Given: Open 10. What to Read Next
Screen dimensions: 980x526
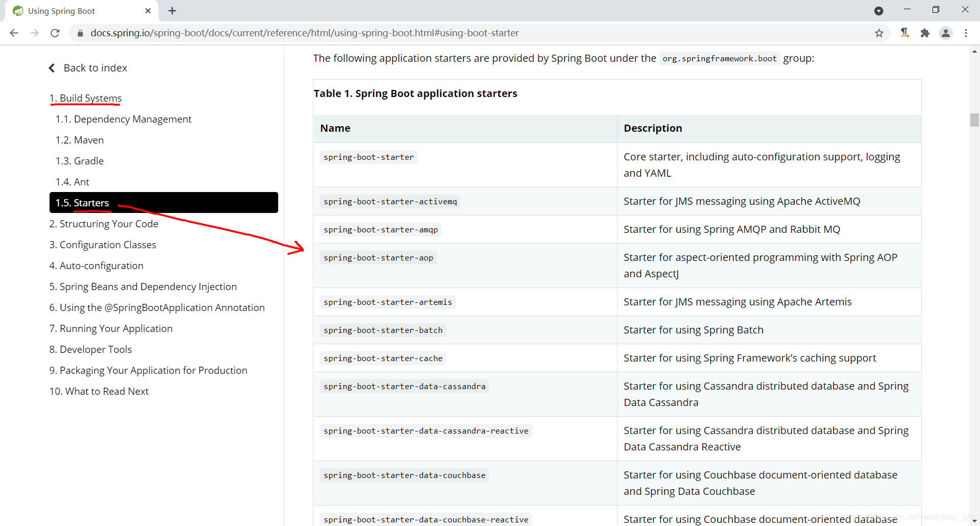Looking at the screenshot, I should tap(99, 391).
